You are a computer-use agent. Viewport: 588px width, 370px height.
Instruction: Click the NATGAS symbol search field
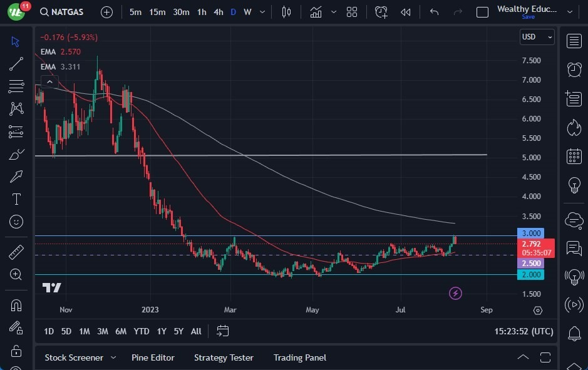[x=62, y=13]
